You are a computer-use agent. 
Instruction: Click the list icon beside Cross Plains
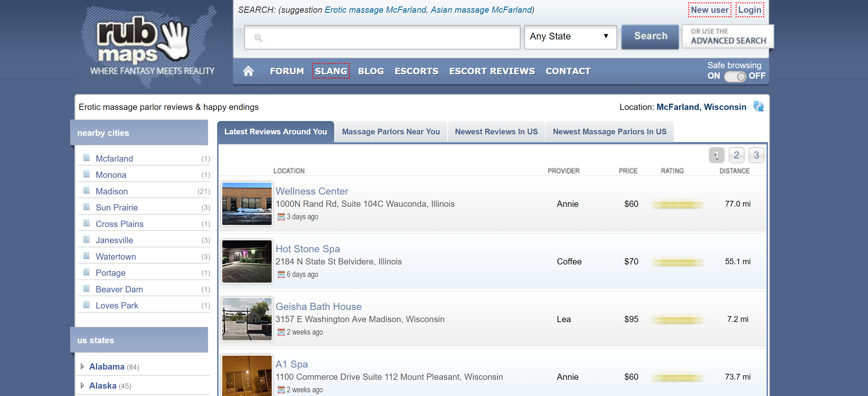(x=87, y=223)
